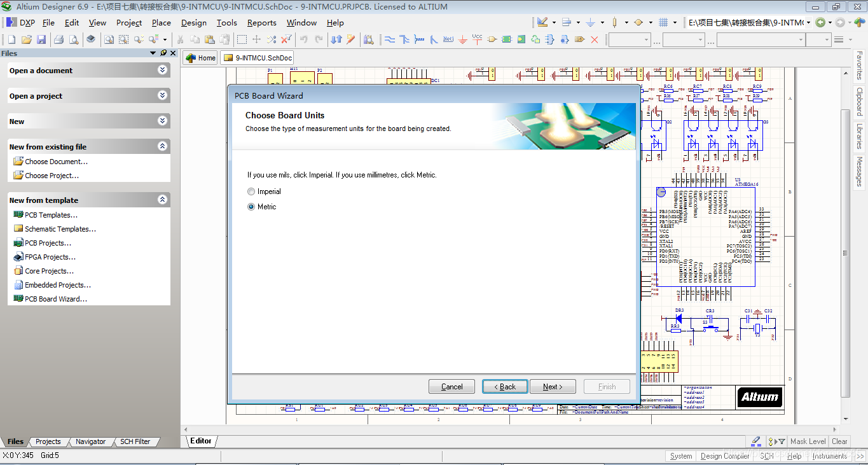Open Design Compiler panel button
Image resolution: width=868 pixels, height=465 pixels.
725,456
